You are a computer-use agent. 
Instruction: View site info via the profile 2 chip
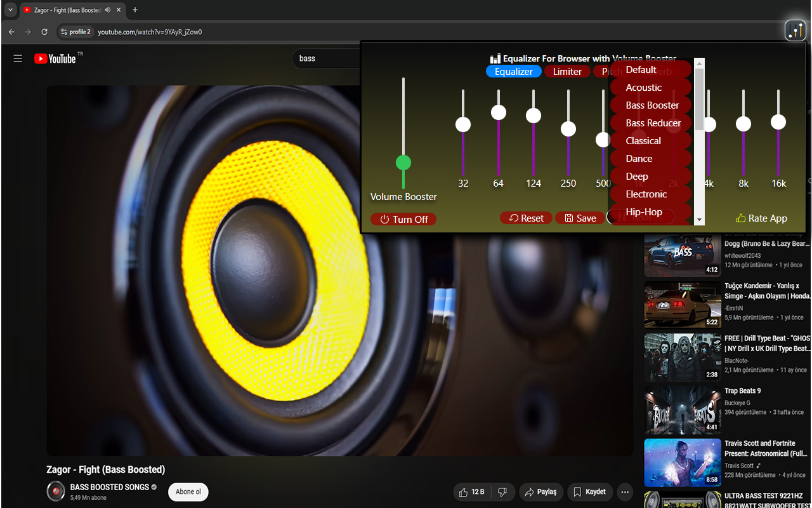(x=75, y=32)
